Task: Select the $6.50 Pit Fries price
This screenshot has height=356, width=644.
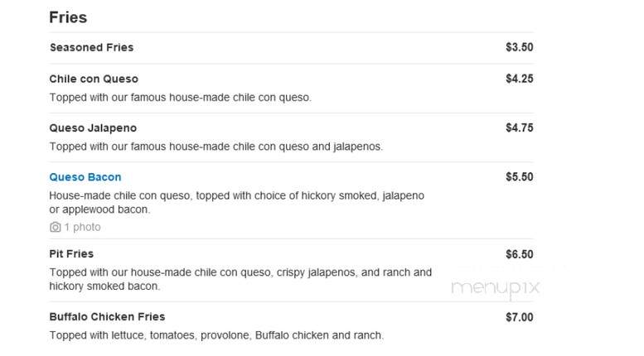Action: pyautogui.click(x=520, y=254)
